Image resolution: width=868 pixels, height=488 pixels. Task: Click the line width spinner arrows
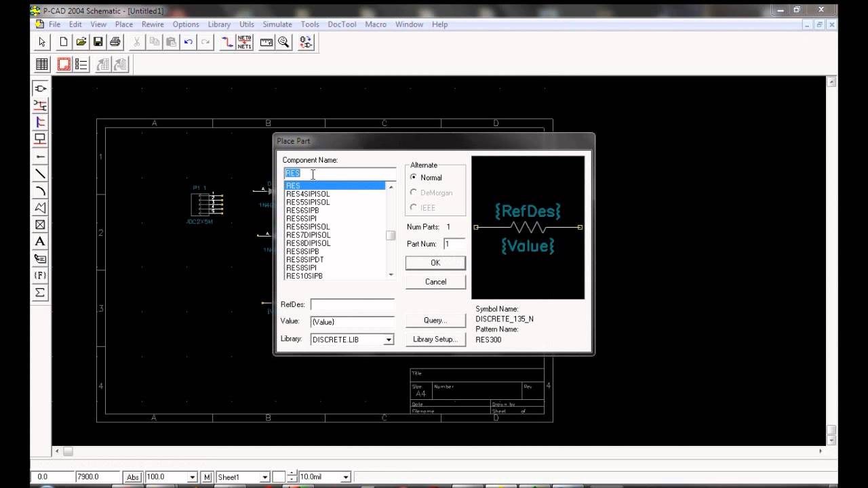coord(292,477)
